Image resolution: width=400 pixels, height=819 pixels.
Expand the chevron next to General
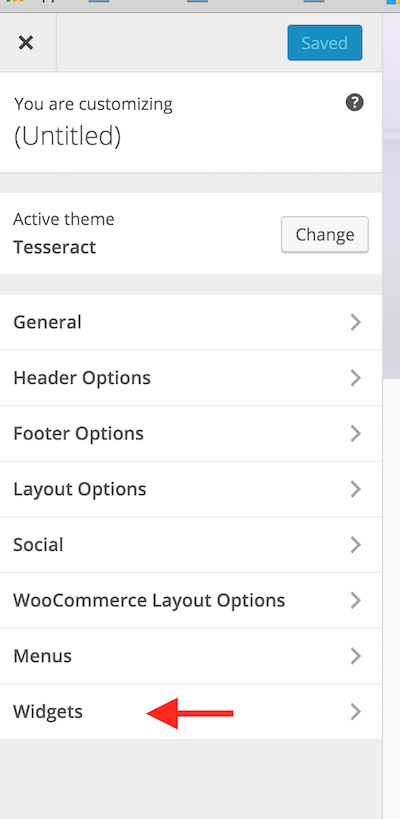(356, 322)
